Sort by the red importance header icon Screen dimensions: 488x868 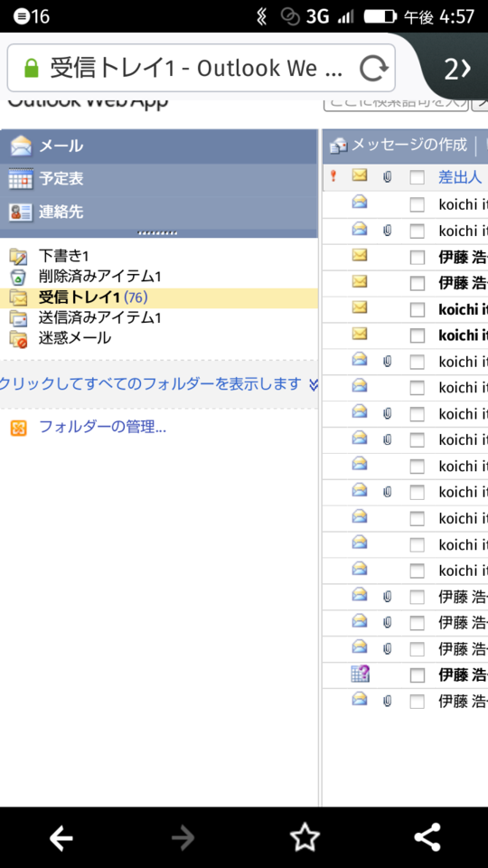(x=333, y=176)
